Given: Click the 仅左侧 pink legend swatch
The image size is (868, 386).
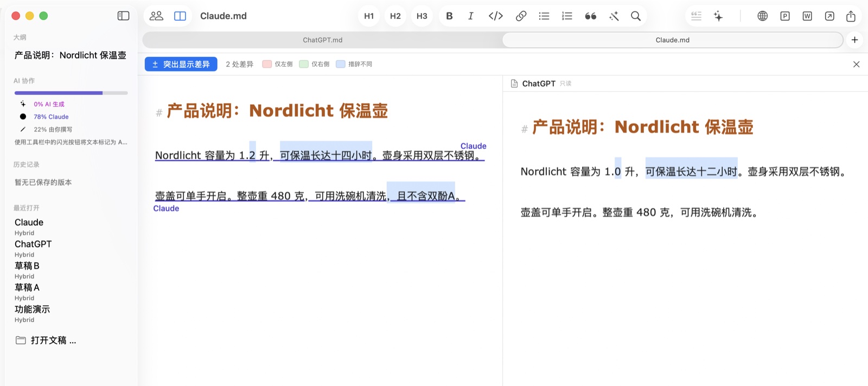Looking at the screenshot, I should click(x=267, y=64).
